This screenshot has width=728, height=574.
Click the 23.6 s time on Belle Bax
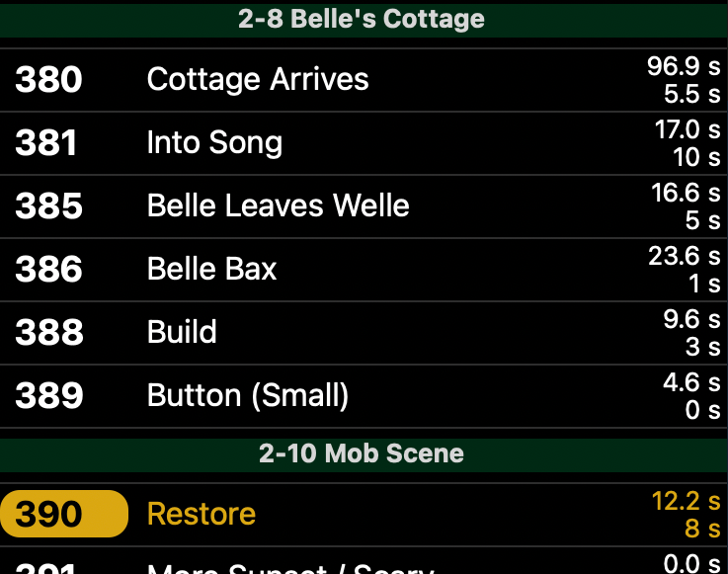(684, 256)
